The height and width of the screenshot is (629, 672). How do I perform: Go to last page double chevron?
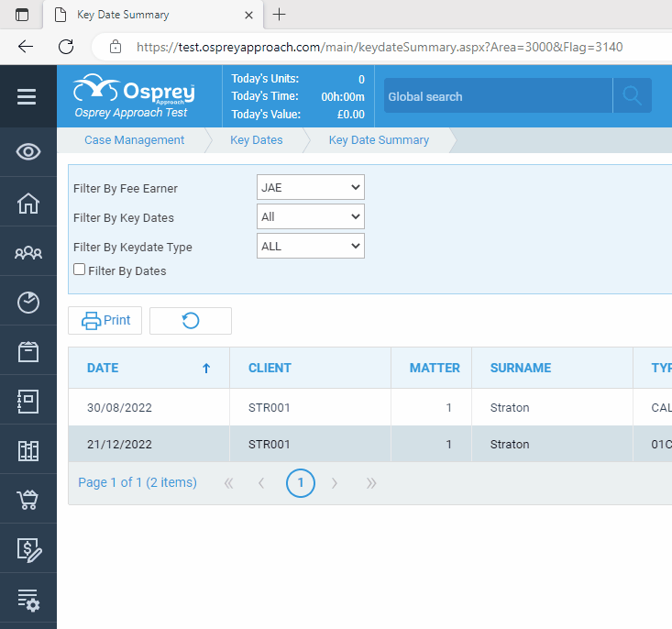[371, 483]
